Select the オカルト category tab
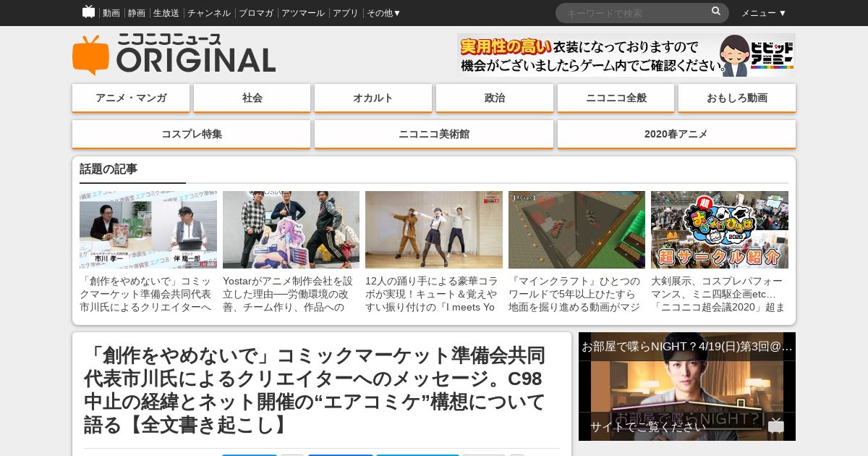Viewport: 868px width, 456px height. click(373, 98)
